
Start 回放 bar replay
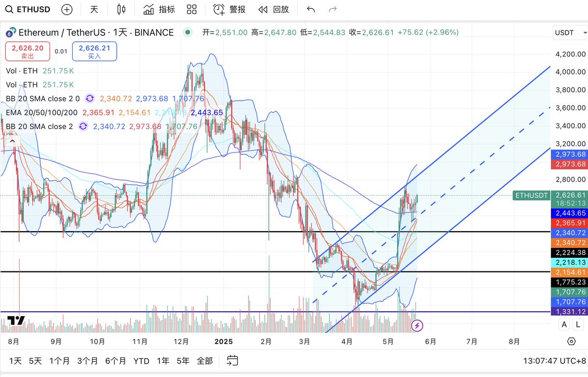pos(273,9)
